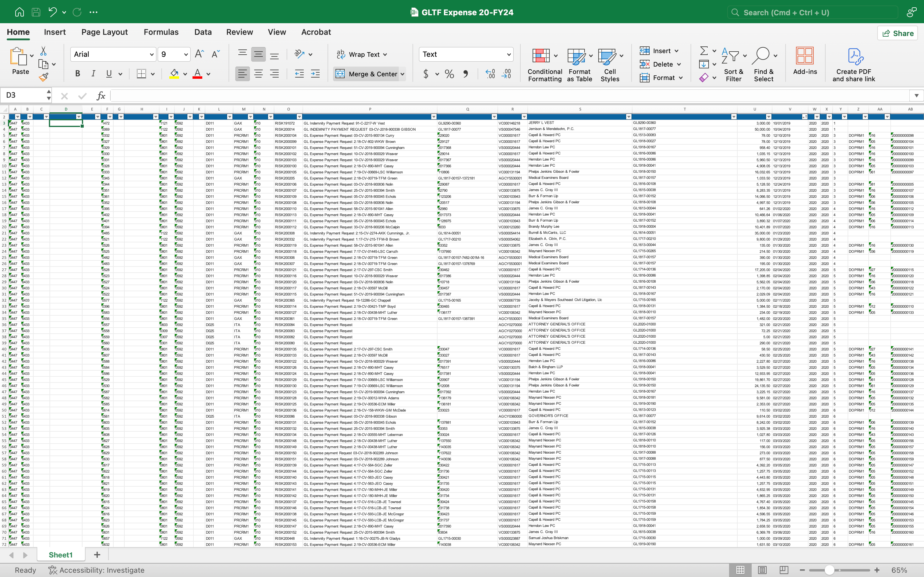Apply percent style formatting

(449, 74)
